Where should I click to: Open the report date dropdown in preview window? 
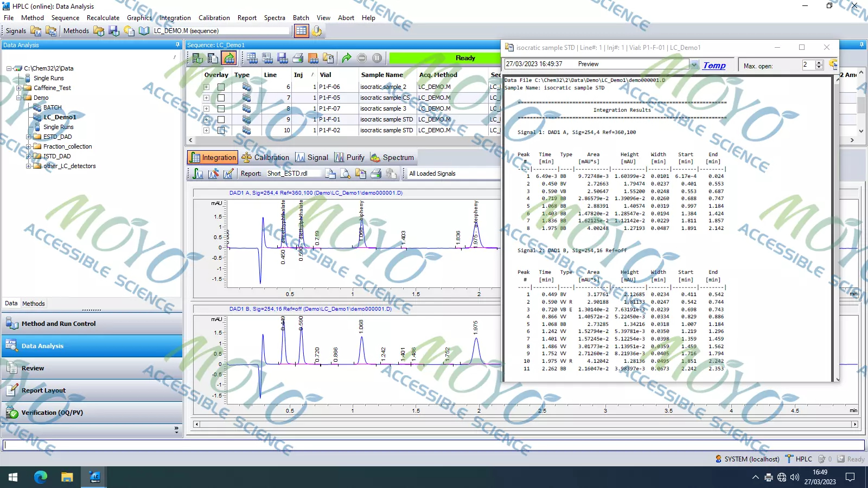(694, 65)
